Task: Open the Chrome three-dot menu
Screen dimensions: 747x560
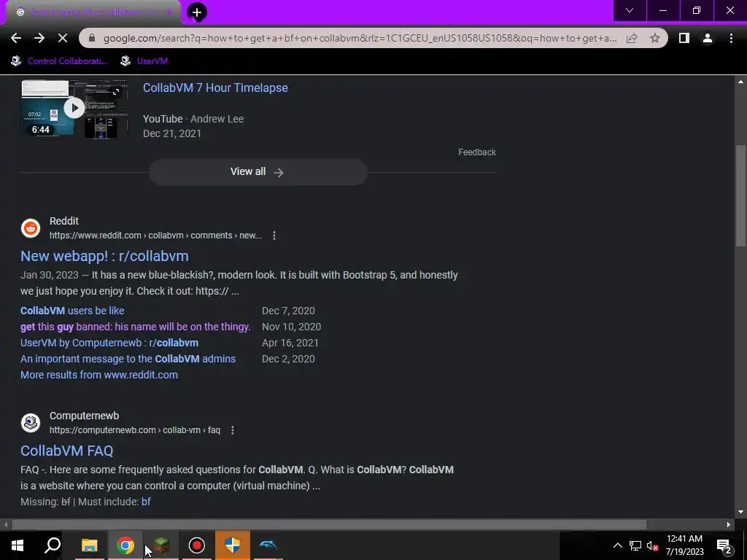Action: click(x=731, y=38)
